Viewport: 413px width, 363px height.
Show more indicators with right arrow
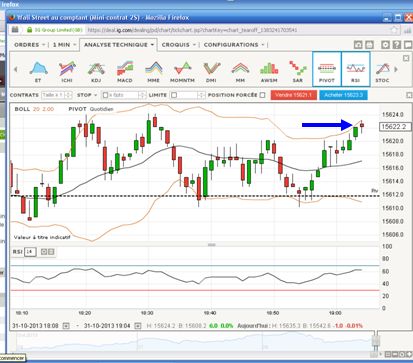[396, 69]
